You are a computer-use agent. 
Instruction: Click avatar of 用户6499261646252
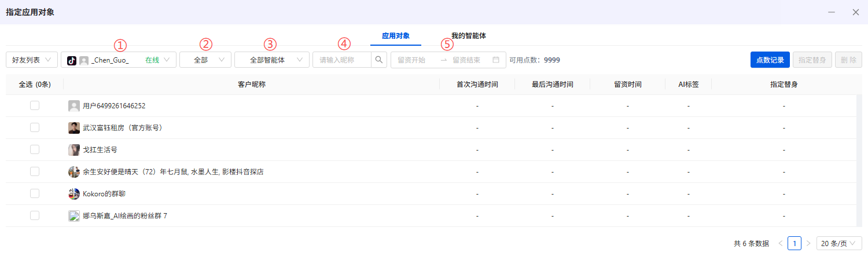pos(74,106)
